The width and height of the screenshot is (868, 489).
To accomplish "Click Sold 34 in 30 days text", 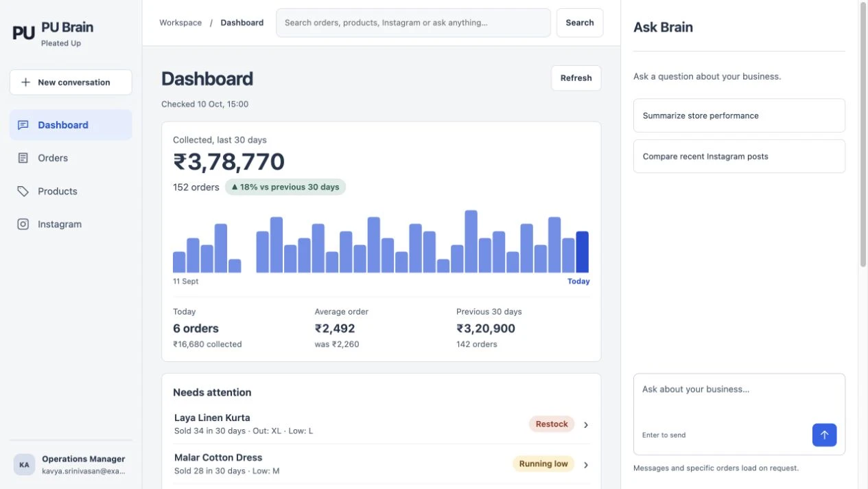I will tap(210, 431).
